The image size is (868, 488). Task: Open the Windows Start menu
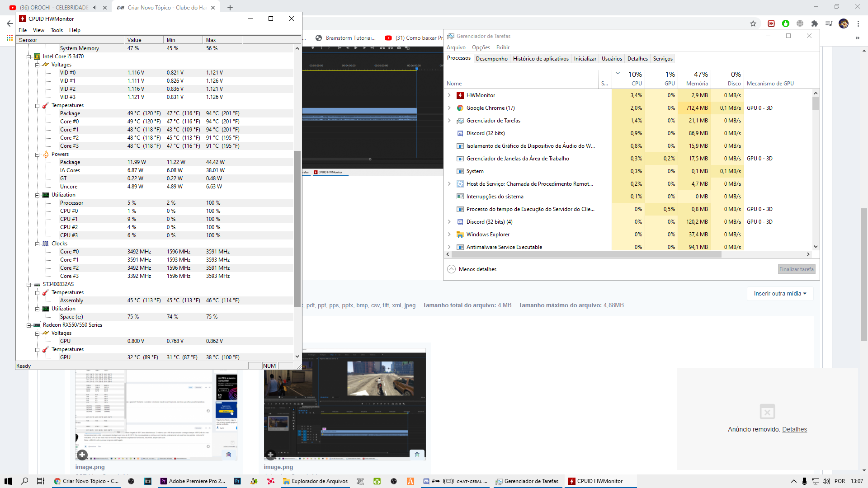(8, 481)
